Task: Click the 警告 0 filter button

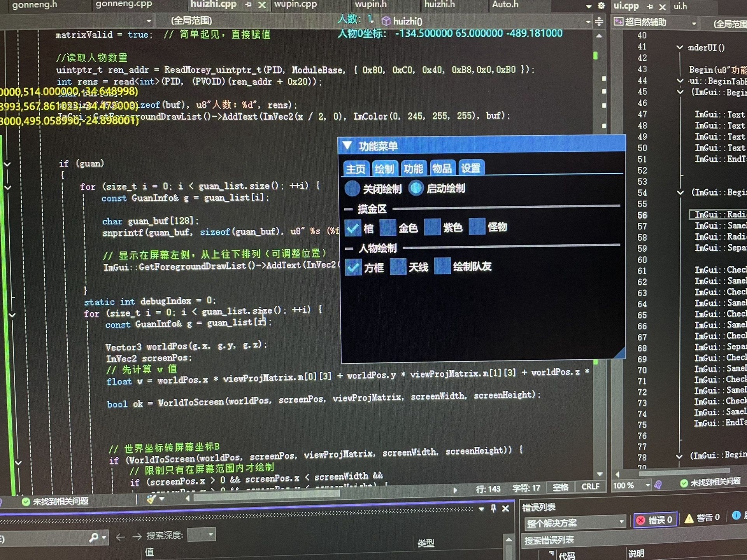Action: pos(703,518)
